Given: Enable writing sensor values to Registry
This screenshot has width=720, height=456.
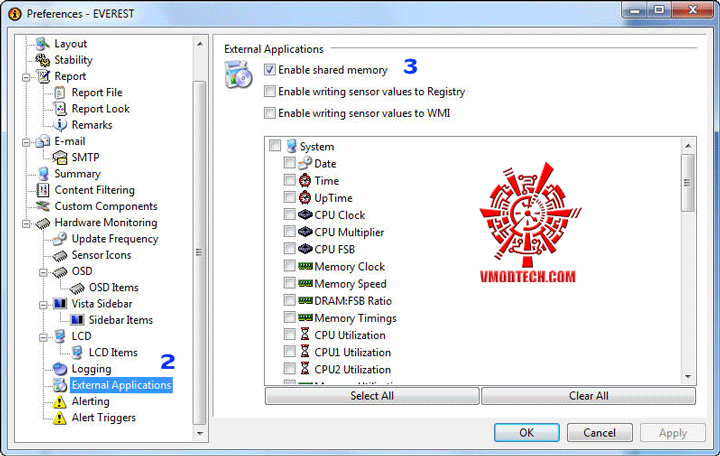Looking at the screenshot, I should click(270, 91).
